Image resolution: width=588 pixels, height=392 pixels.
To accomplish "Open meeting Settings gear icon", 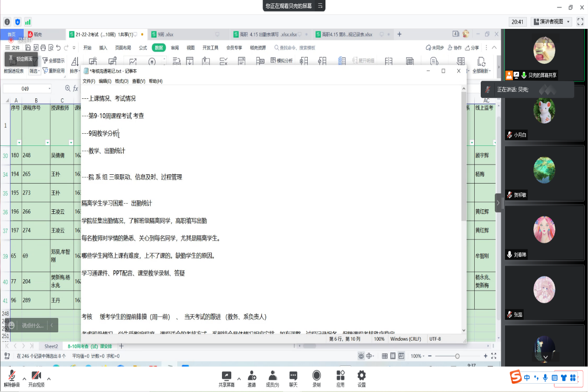I will click(x=361, y=376).
